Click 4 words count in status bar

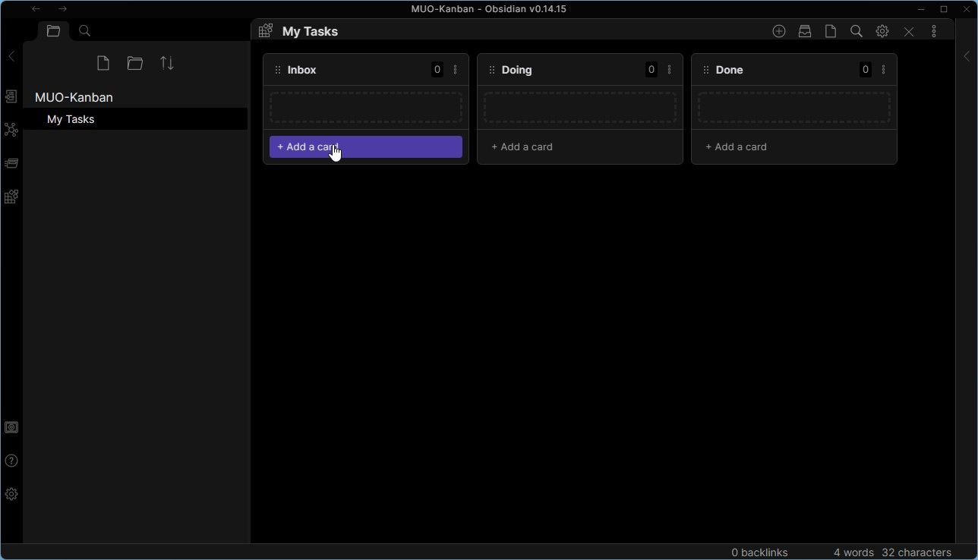853,552
